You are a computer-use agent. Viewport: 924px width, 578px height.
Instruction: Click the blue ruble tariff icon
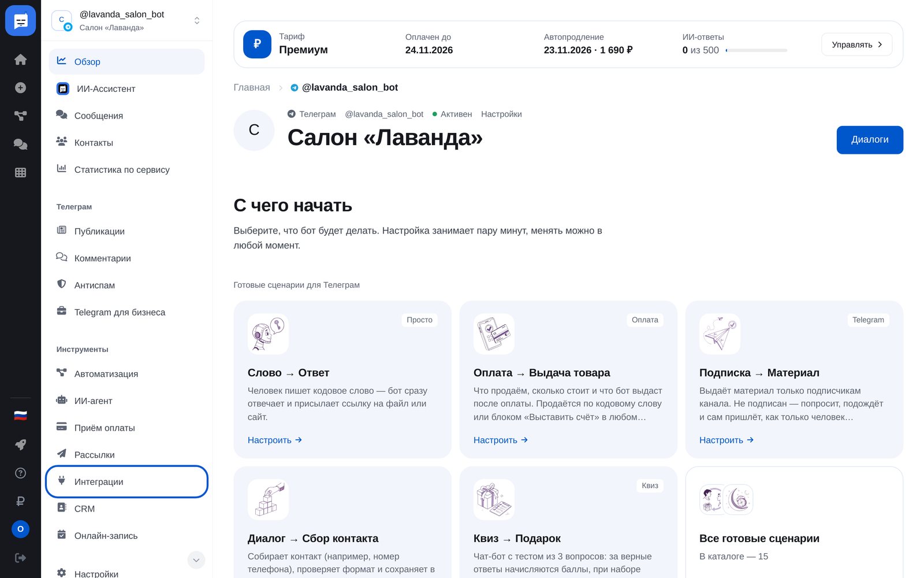(x=257, y=44)
